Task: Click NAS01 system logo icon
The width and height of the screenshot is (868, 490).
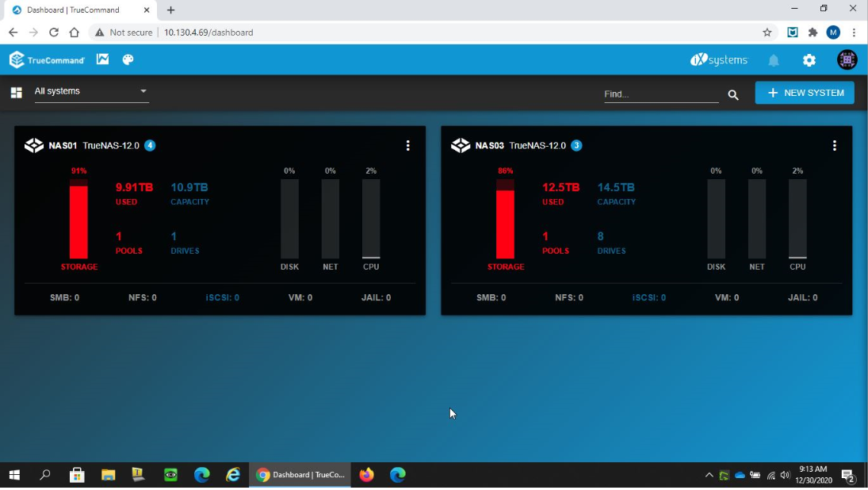Action: tap(34, 146)
